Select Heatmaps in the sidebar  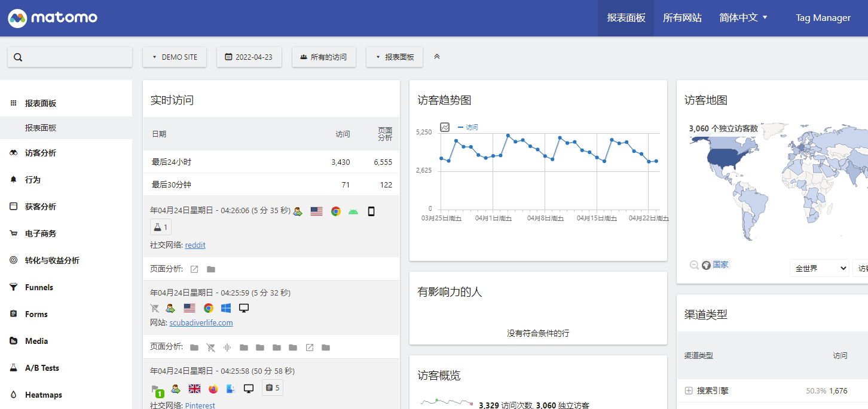43,395
